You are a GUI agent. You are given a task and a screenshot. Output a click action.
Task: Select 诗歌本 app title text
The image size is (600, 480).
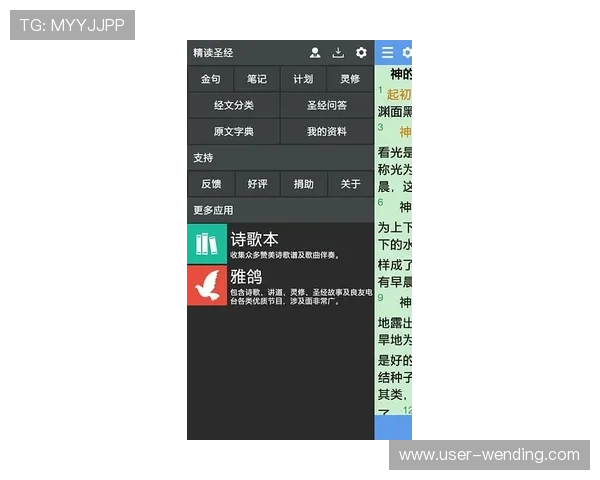[x=254, y=240]
